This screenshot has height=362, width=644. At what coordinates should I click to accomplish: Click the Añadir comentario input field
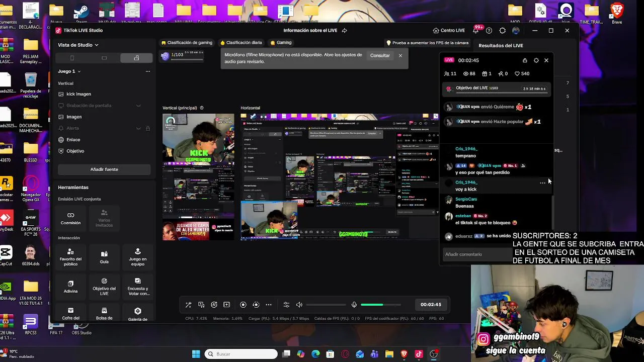(x=478, y=254)
